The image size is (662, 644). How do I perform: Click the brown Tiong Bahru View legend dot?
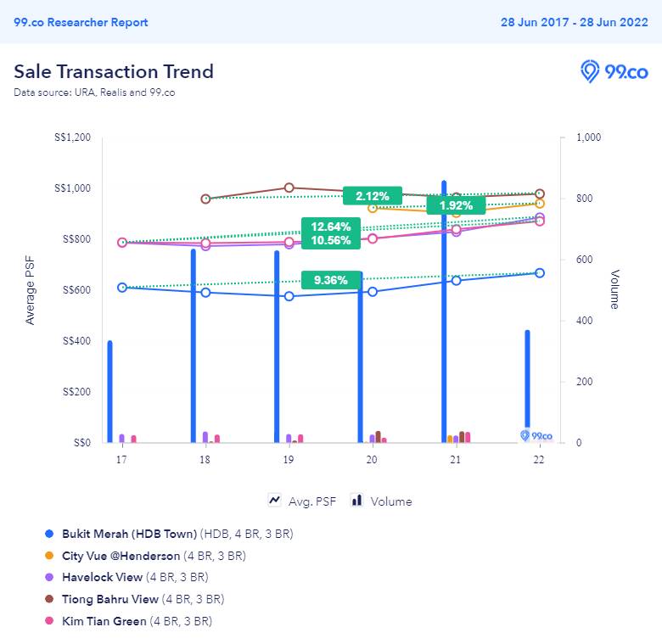(48, 600)
